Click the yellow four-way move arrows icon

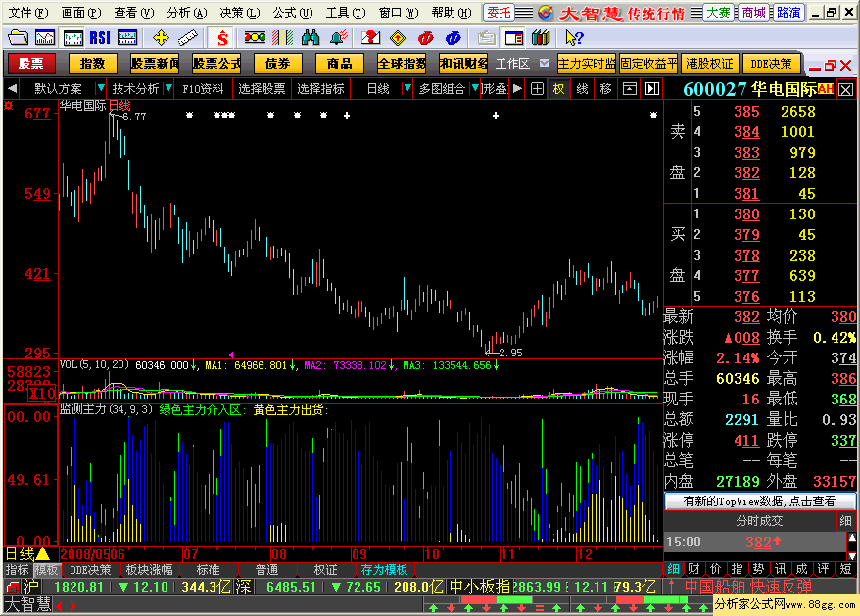161,38
